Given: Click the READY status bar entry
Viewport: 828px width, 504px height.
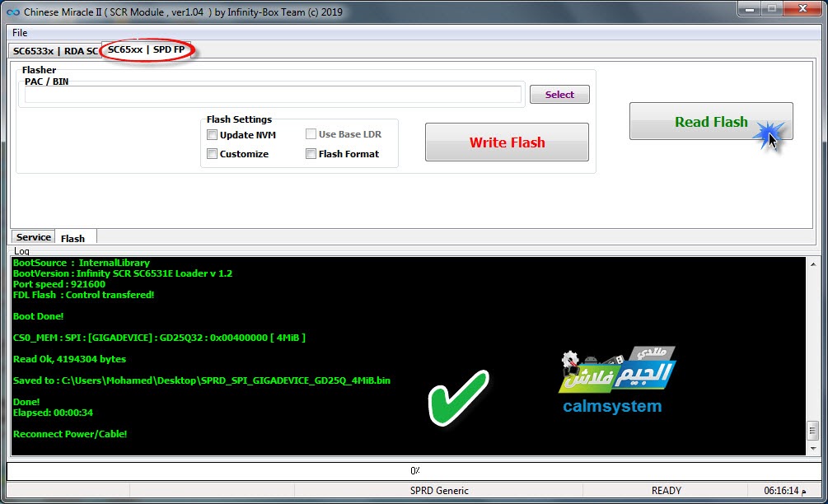Looking at the screenshot, I should [x=666, y=490].
